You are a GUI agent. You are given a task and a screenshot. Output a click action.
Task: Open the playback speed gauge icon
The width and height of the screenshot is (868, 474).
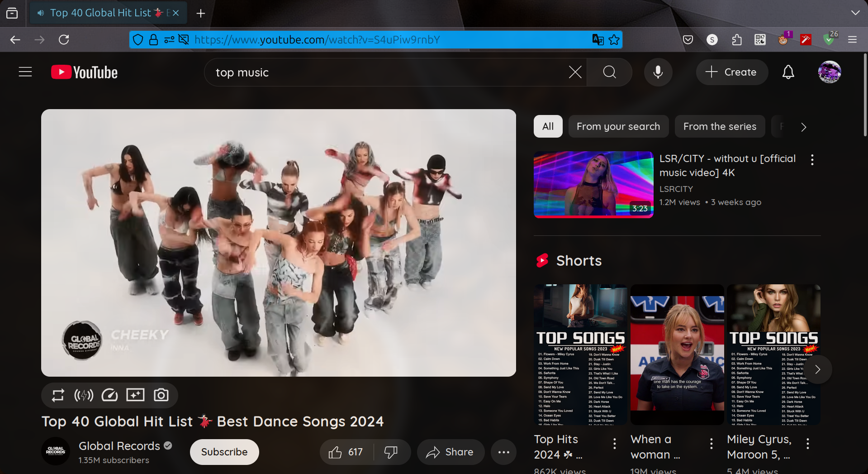point(109,395)
